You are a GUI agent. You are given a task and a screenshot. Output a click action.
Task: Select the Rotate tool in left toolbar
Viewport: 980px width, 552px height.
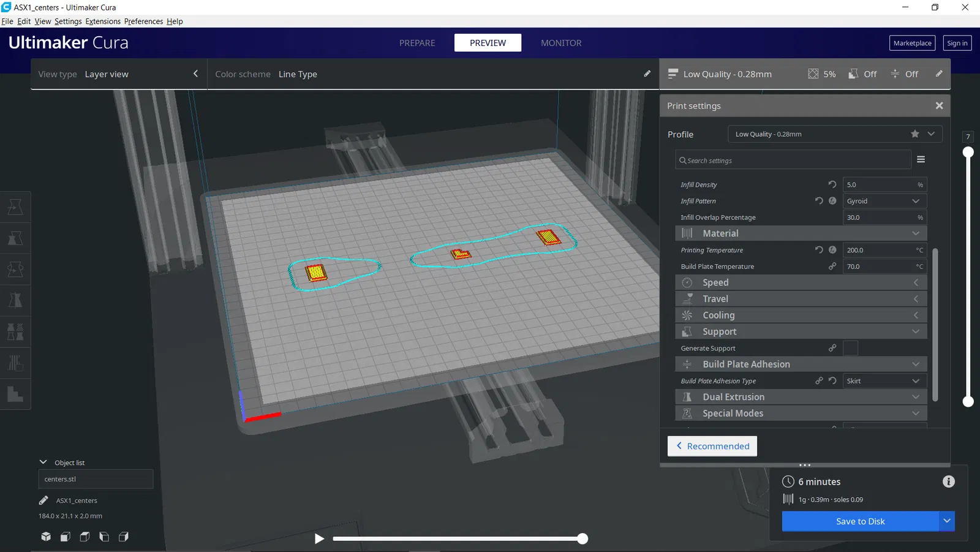pos(15,270)
